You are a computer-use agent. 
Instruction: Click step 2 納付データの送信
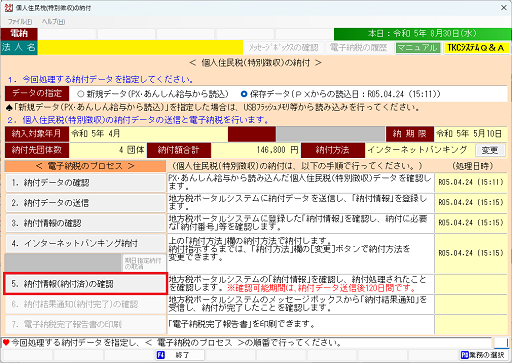[86, 203]
